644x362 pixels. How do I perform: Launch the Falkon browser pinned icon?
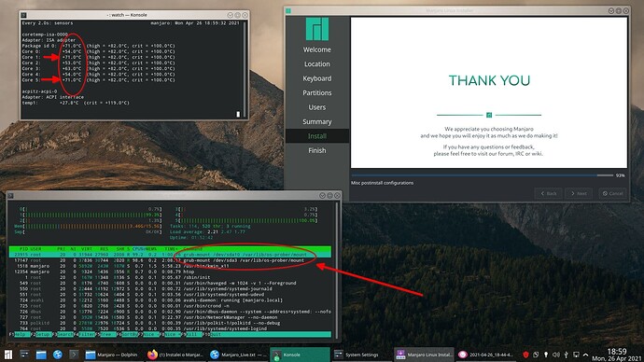58,355
